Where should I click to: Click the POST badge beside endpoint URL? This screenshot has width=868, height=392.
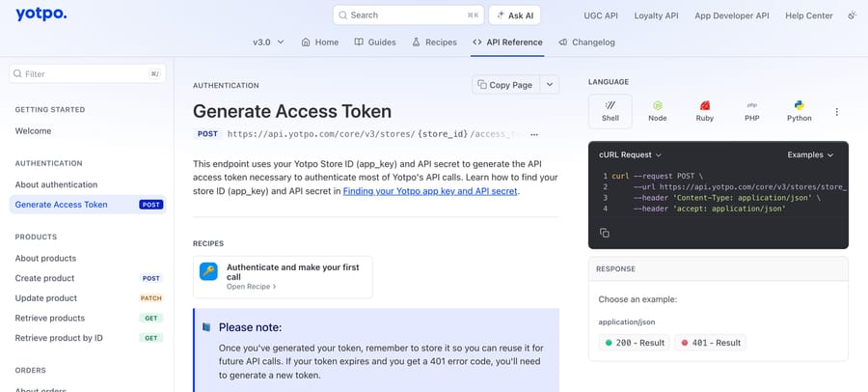click(x=207, y=133)
